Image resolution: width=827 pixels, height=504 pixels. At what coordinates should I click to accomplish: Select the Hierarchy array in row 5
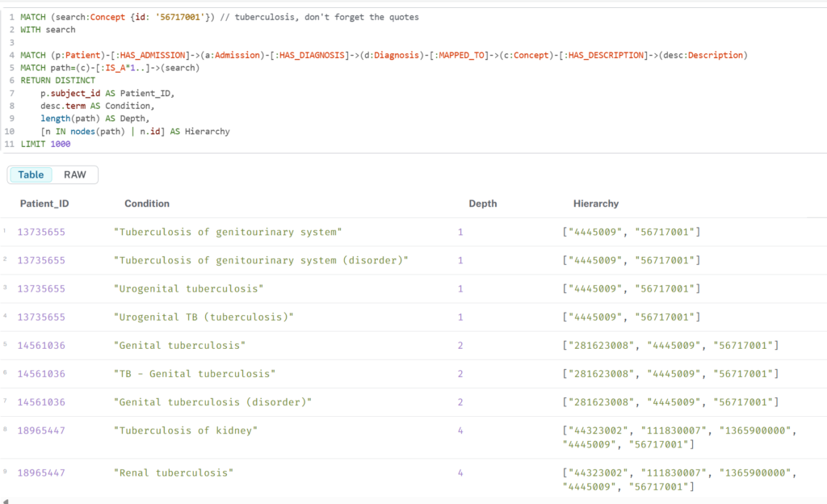670,346
